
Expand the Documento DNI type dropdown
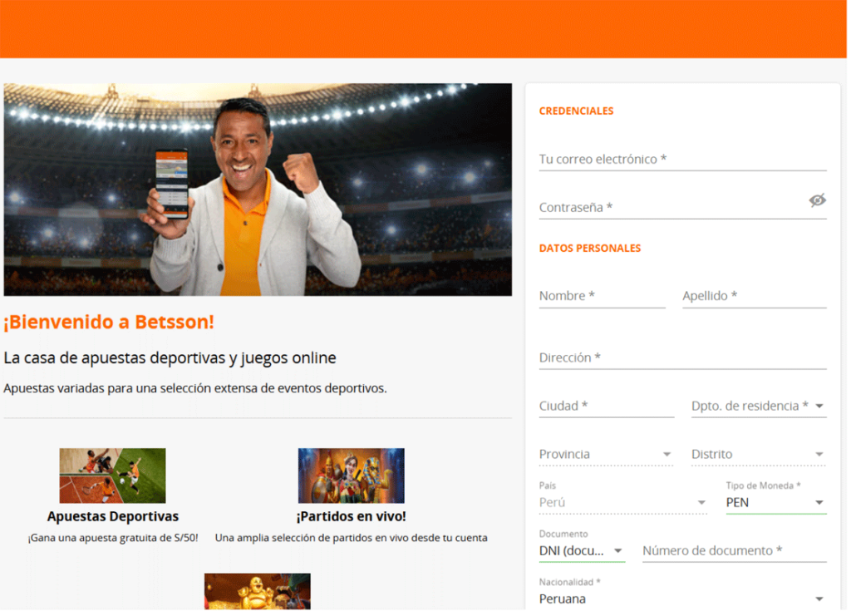click(581, 550)
